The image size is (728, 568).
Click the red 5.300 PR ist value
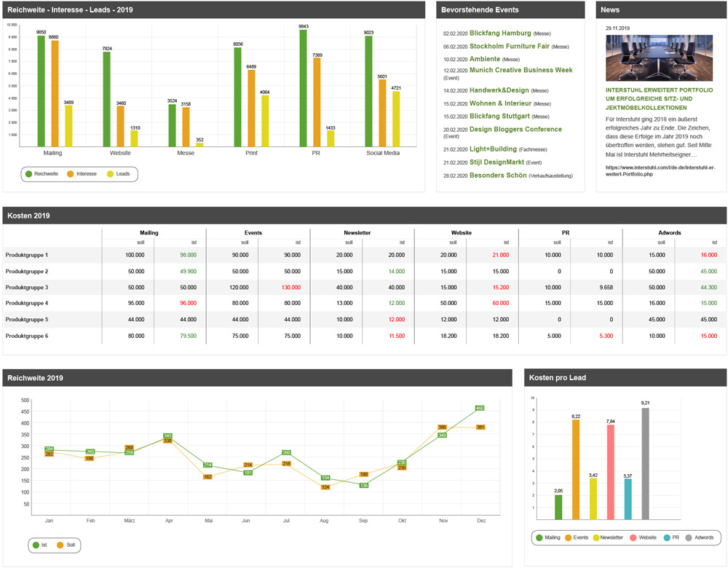click(606, 336)
